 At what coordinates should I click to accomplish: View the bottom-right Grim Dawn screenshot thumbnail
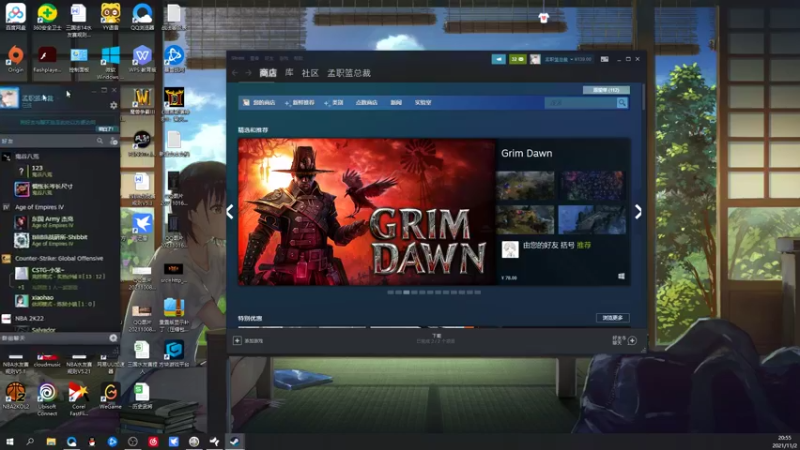pos(592,219)
